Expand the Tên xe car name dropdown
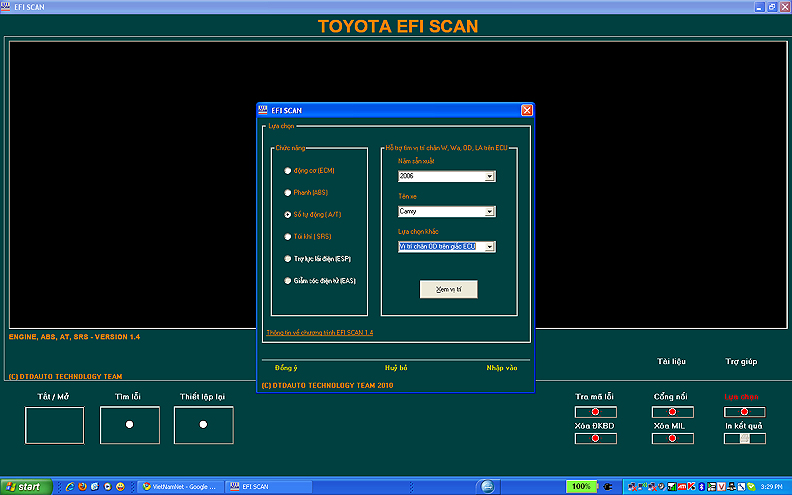This screenshot has height=495, width=792. click(x=489, y=212)
